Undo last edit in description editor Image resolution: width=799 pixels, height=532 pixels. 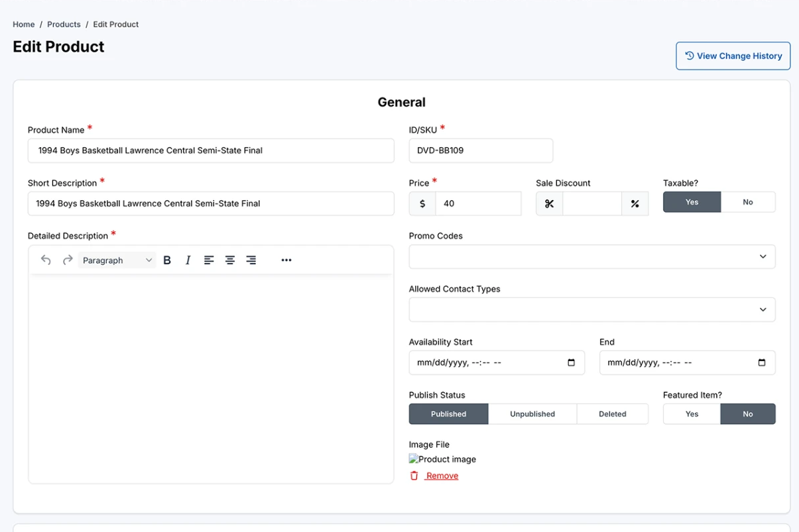46,260
